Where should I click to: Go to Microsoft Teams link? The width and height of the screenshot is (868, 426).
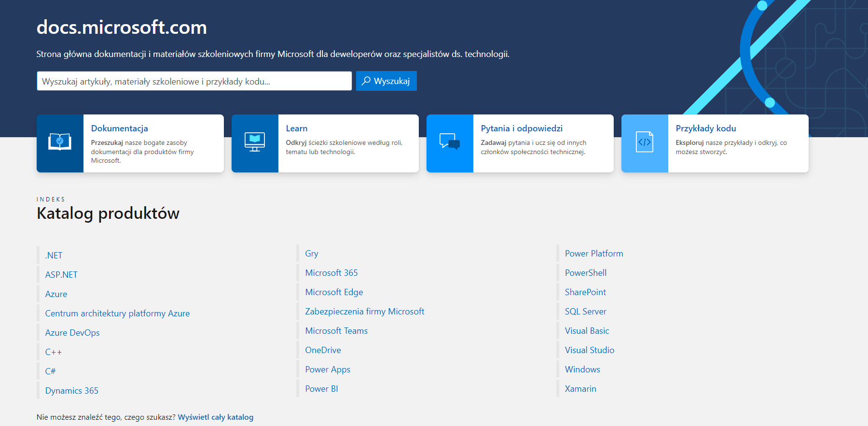(x=336, y=331)
